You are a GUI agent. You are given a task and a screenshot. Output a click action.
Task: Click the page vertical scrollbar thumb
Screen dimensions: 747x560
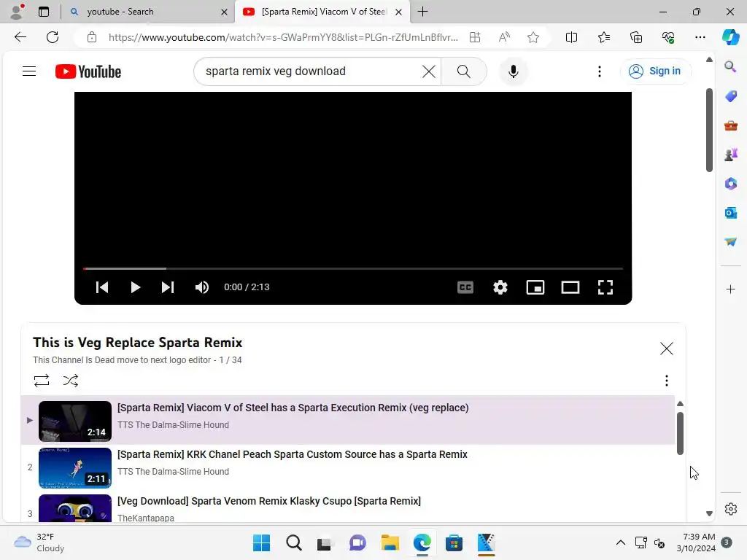coord(709,130)
